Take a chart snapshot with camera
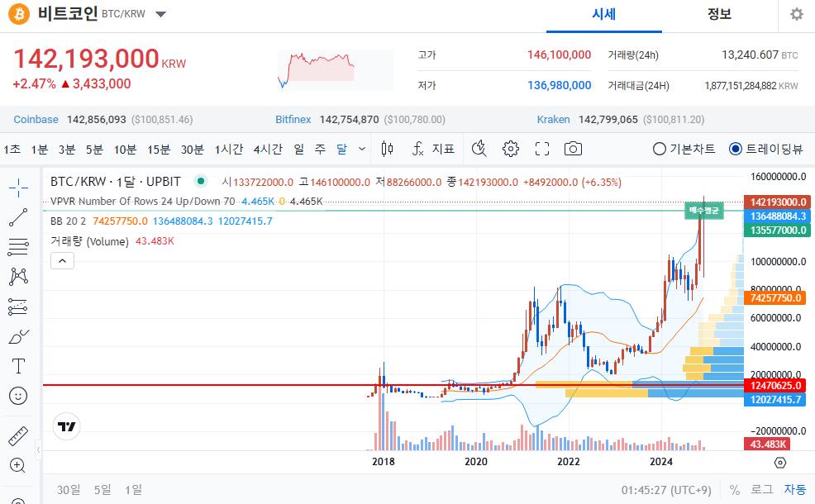The width and height of the screenshot is (815, 504). (x=573, y=149)
